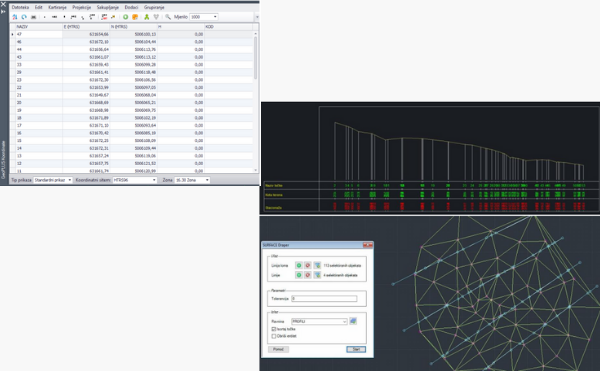This screenshot has width=600, height=371.
Task: Open the Datoteka menu
Action: click(20, 7)
